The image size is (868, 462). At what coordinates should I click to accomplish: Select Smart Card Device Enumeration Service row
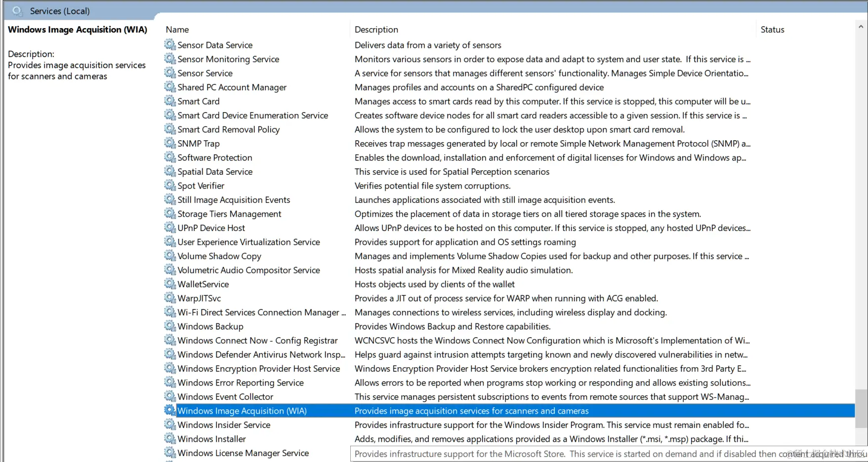(x=509, y=115)
